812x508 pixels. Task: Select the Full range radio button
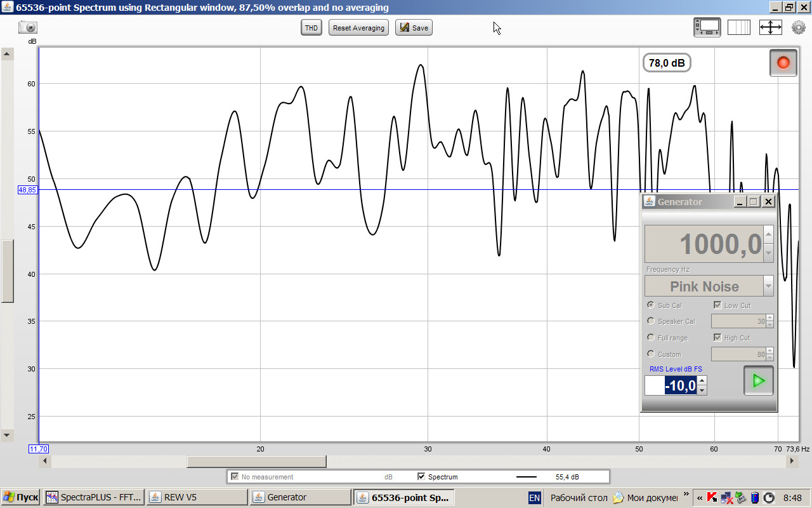(651, 338)
